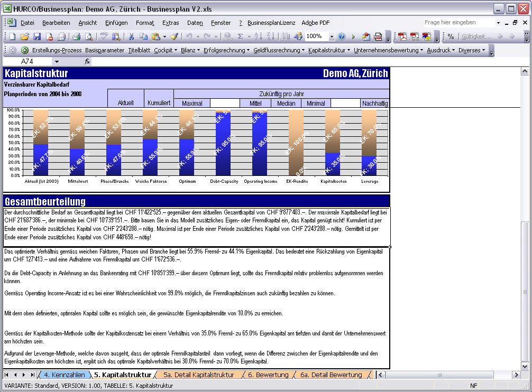This screenshot has height=392, width=532.
Task: Jump to the first sheet tab
Action: point(6,375)
